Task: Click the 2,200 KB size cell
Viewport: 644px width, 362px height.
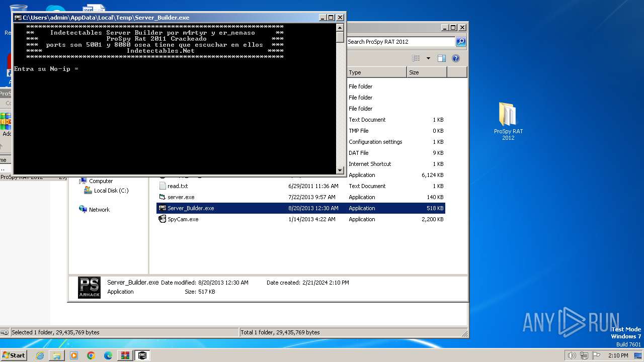Action: coord(433,219)
